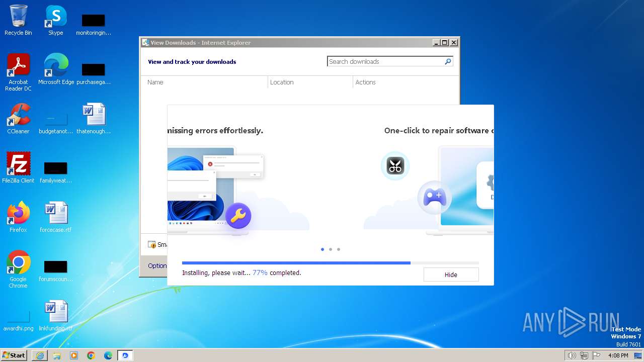Screen dimensions: 644x362
Task: Launch CCleaner from the desktop
Action: coord(18,119)
